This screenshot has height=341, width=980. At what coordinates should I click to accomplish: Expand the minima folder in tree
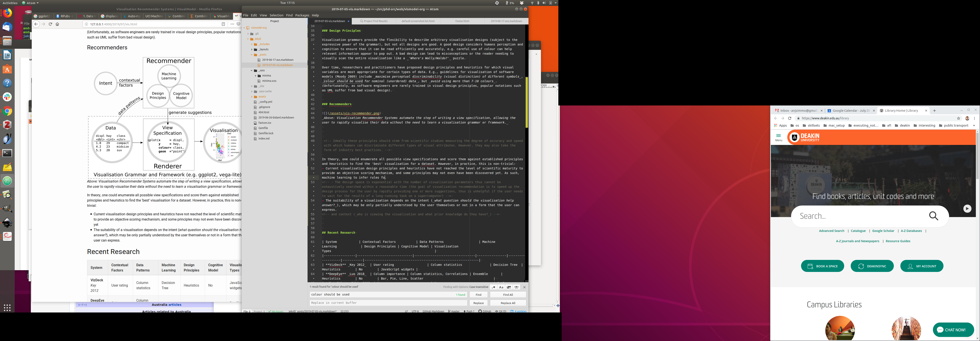tap(266, 76)
